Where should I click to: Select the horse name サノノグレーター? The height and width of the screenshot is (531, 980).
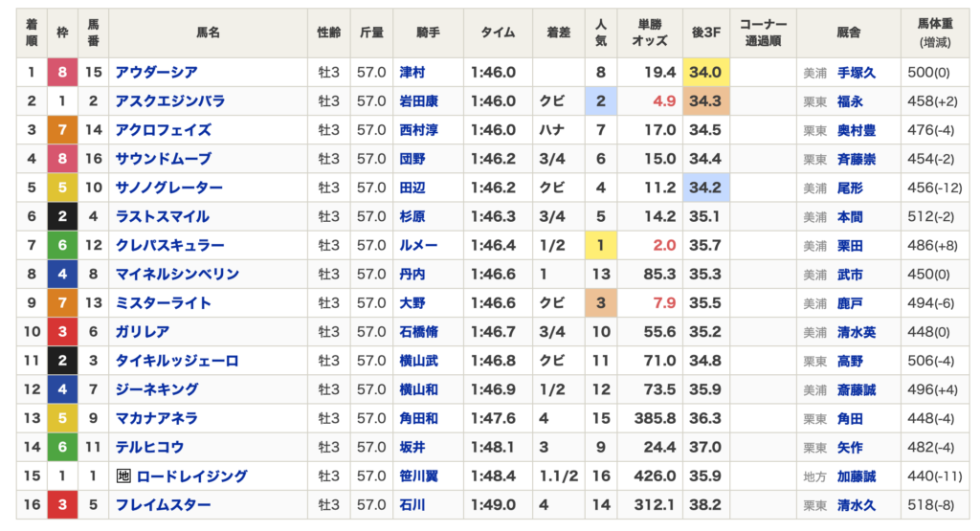coord(169,188)
